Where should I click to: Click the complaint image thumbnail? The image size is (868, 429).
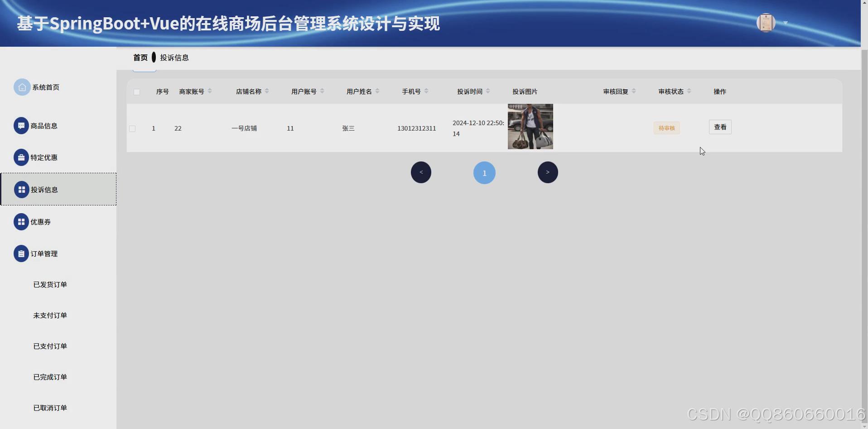(530, 126)
